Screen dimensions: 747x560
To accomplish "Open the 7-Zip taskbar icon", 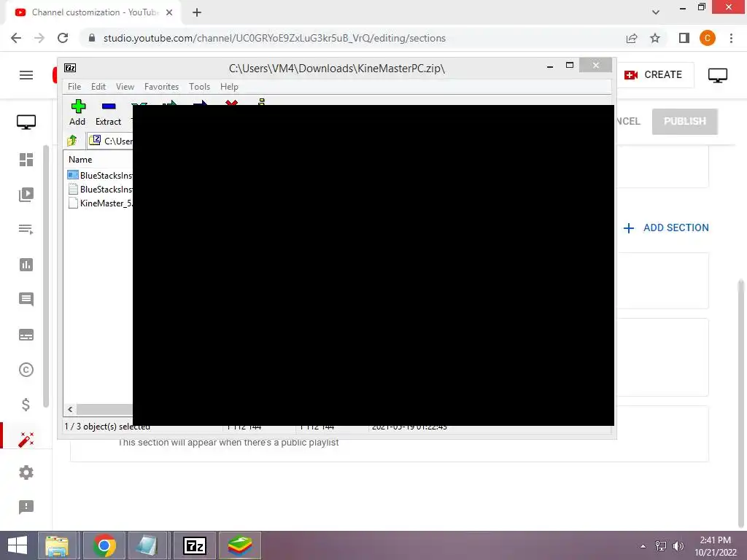I will (194, 545).
